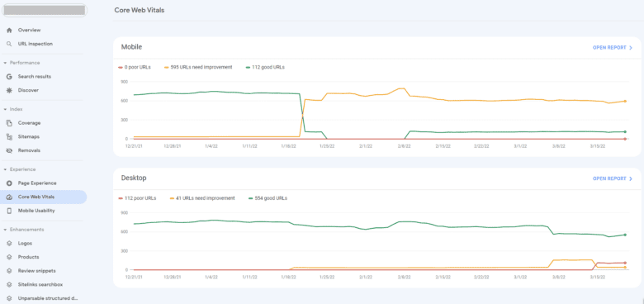This screenshot has width=644, height=304.
Task: Click the Discover asterisk icon
Action: [x=9, y=90]
